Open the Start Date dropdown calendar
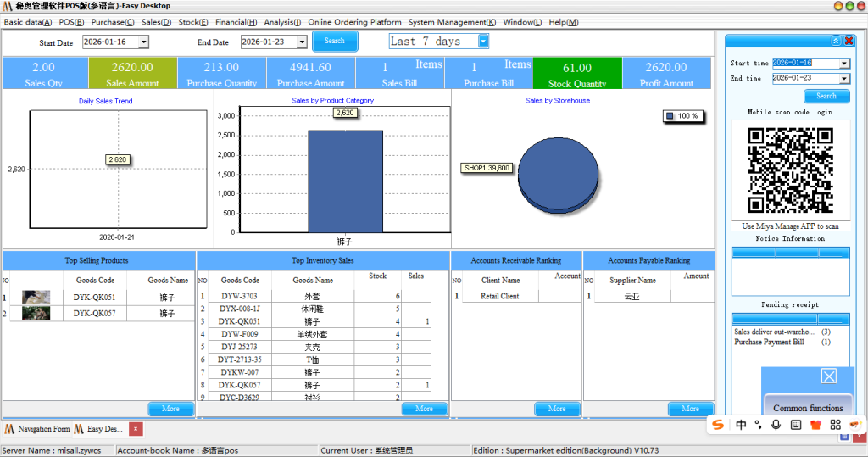Screen dimensions: 868x457 [x=143, y=42]
